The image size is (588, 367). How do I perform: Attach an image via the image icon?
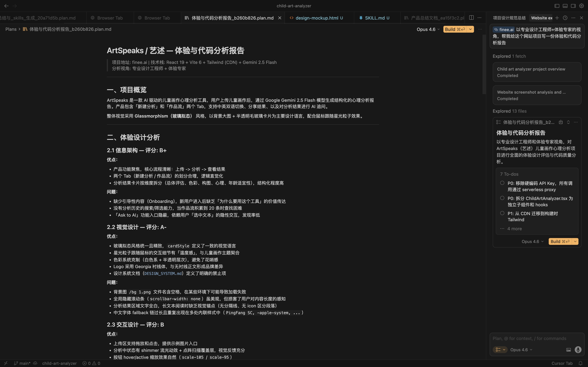(x=568, y=349)
